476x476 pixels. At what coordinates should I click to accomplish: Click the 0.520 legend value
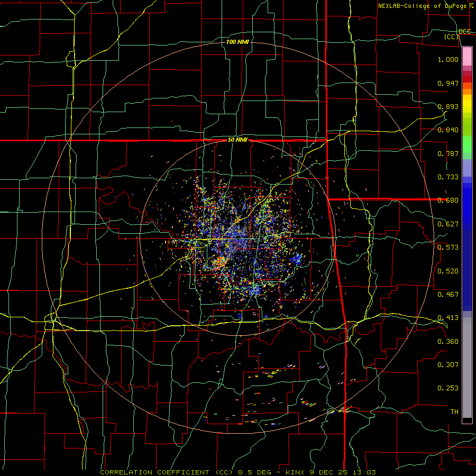[448, 271]
